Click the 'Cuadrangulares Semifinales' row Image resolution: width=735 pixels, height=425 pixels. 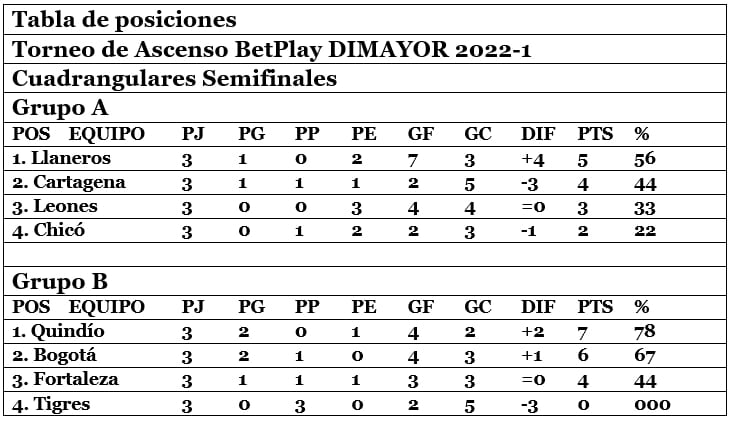174,79
